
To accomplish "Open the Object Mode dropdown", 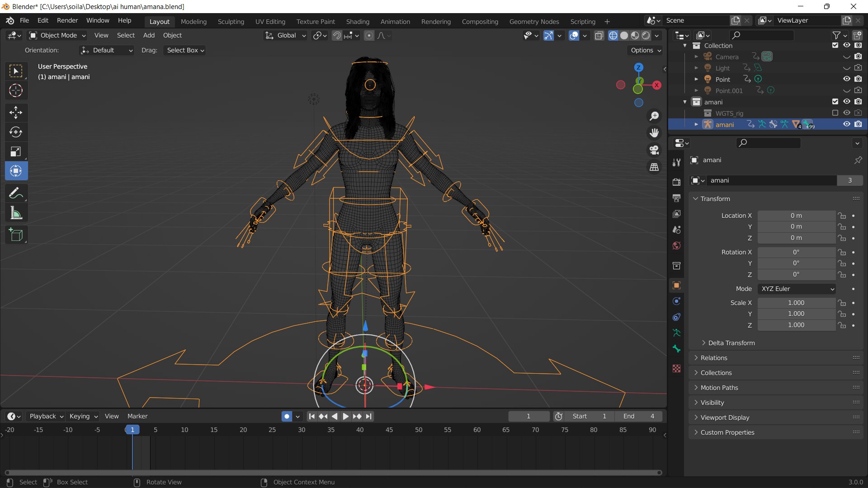I will coord(57,35).
